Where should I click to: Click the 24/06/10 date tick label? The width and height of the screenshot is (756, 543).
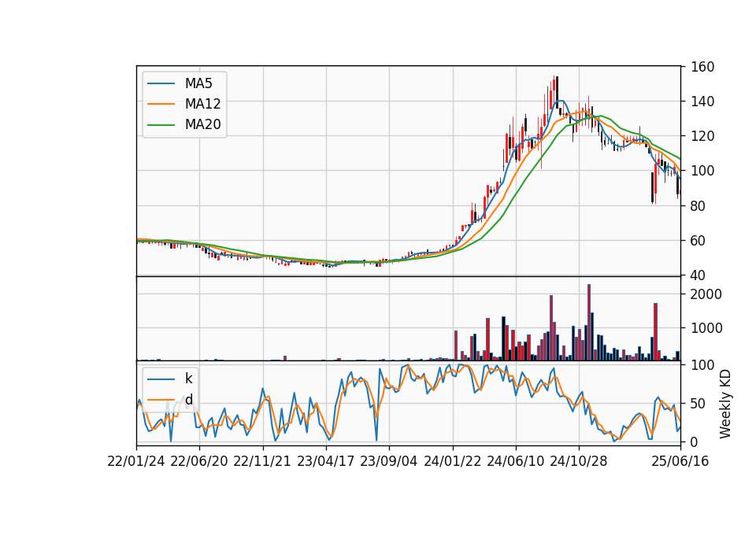(515, 461)
